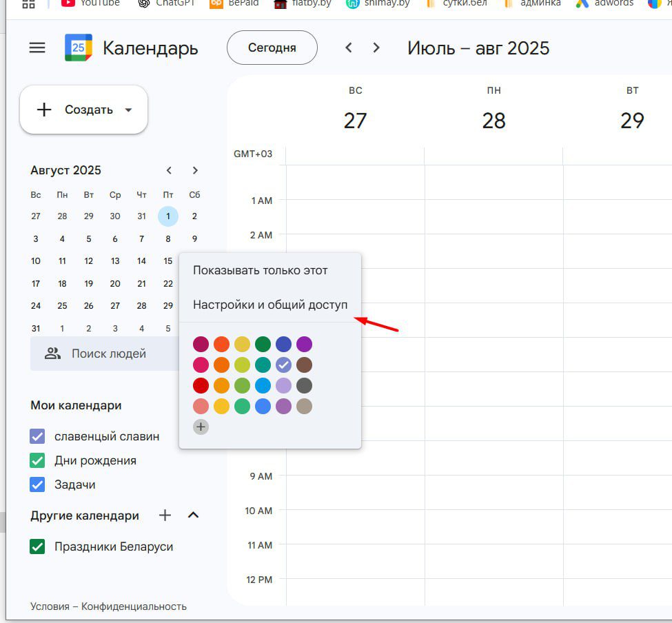Click the Сегодня button
The image size is (672, 623).
coord(272,48)
